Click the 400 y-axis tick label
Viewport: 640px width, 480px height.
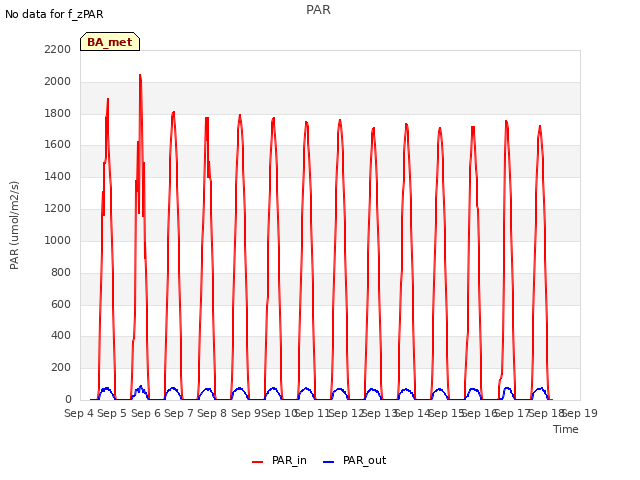pyautogui.click(x=61, y=336)
